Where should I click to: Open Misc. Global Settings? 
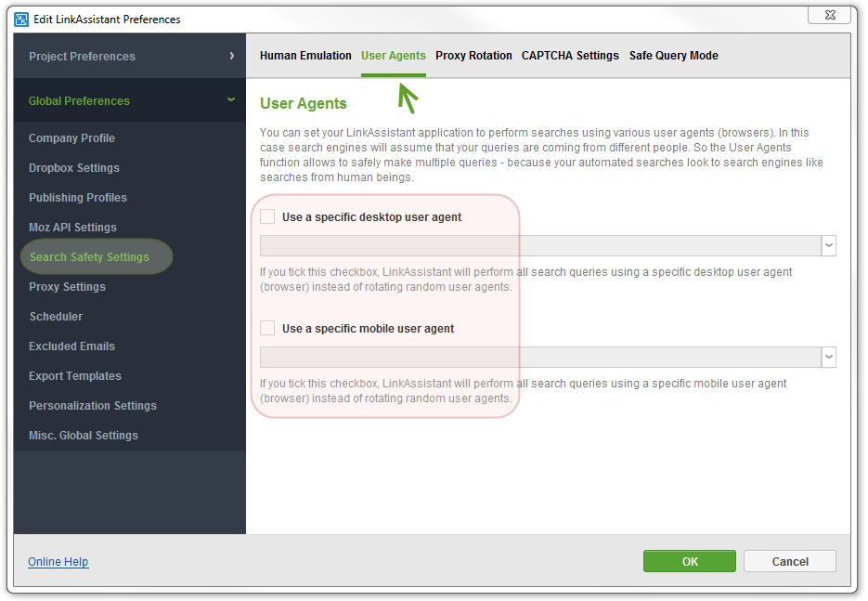click(84, 436)
